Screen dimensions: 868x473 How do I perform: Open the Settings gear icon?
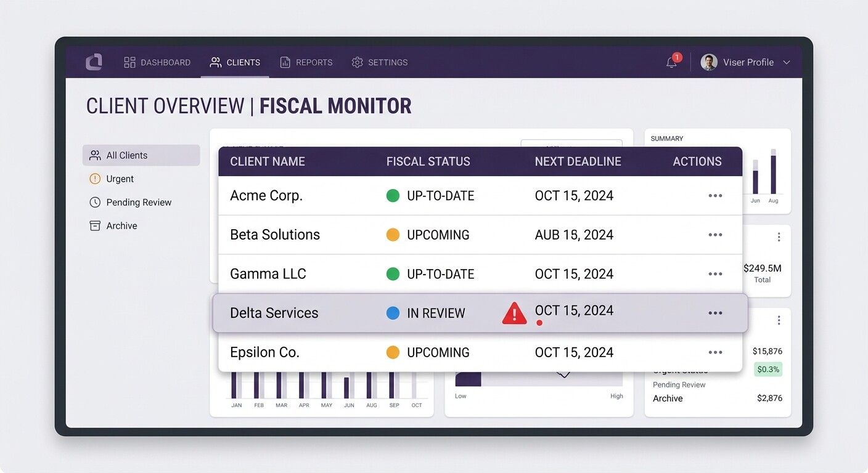tap(357, 62)
